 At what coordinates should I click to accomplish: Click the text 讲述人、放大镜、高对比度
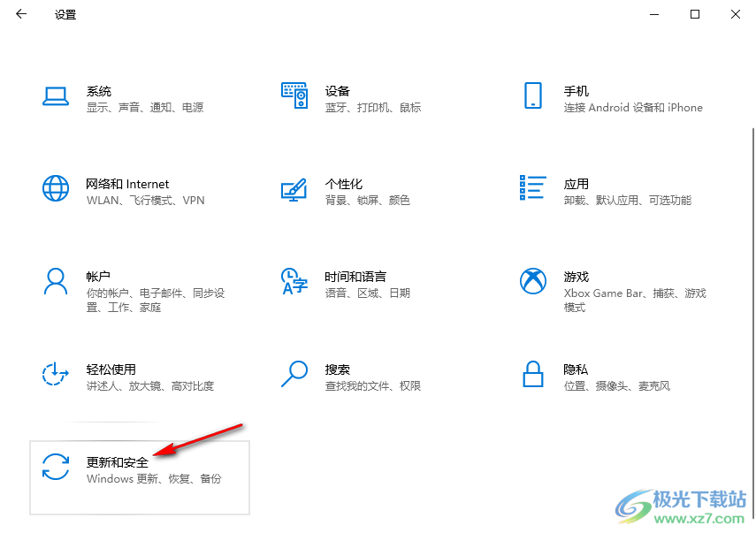(150, 386)
